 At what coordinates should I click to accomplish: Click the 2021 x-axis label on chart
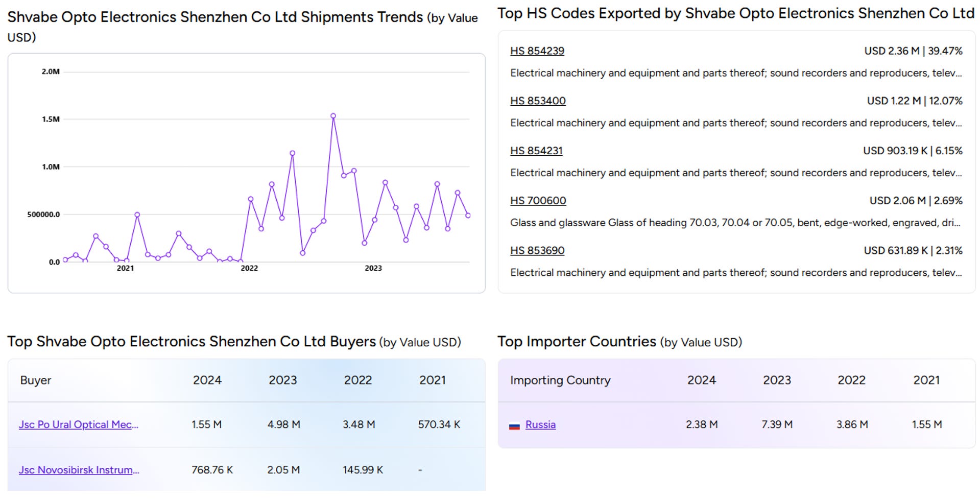125,268
